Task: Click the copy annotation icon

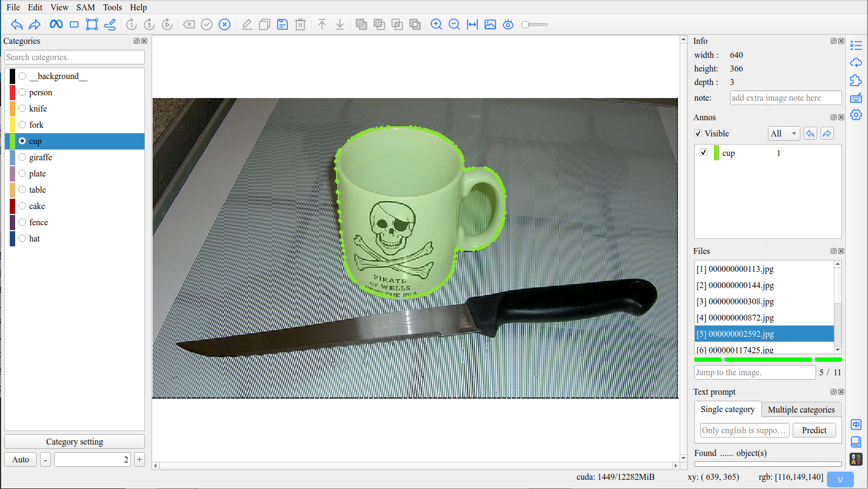Action: click(x=265, y=24)
